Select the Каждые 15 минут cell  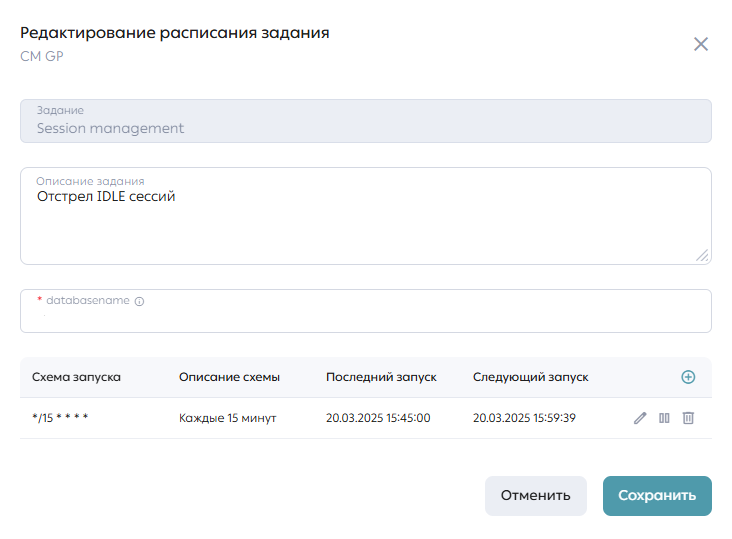click(227, 418)
